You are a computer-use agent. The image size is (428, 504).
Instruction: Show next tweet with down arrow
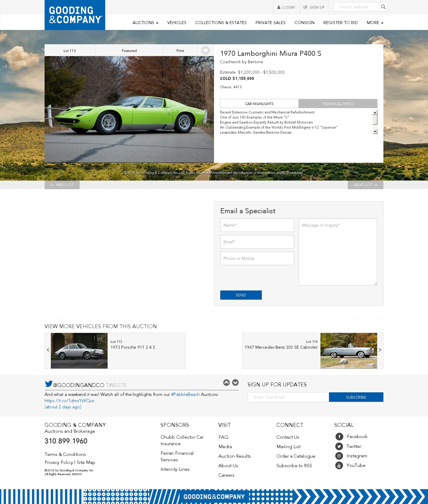click(235, 383)
